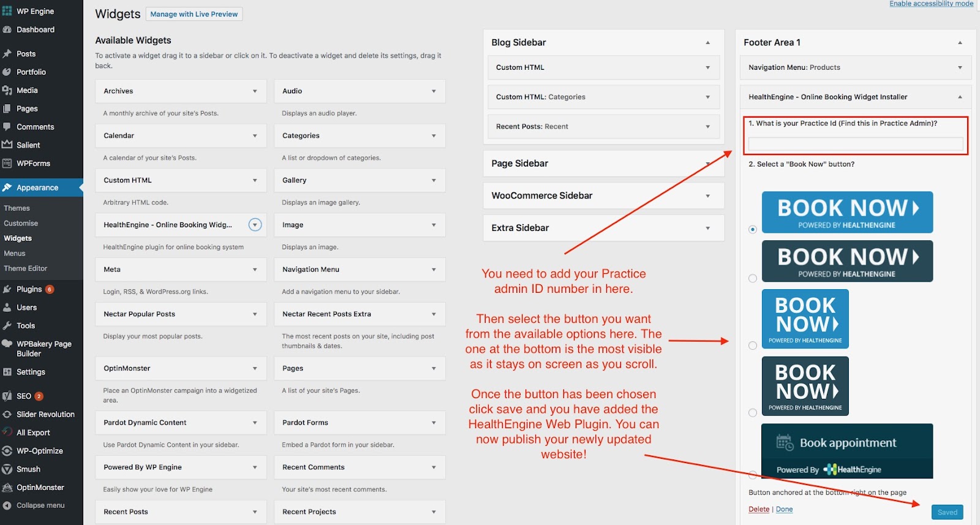Expand the Navigation Menu available widget

[434, 270]
